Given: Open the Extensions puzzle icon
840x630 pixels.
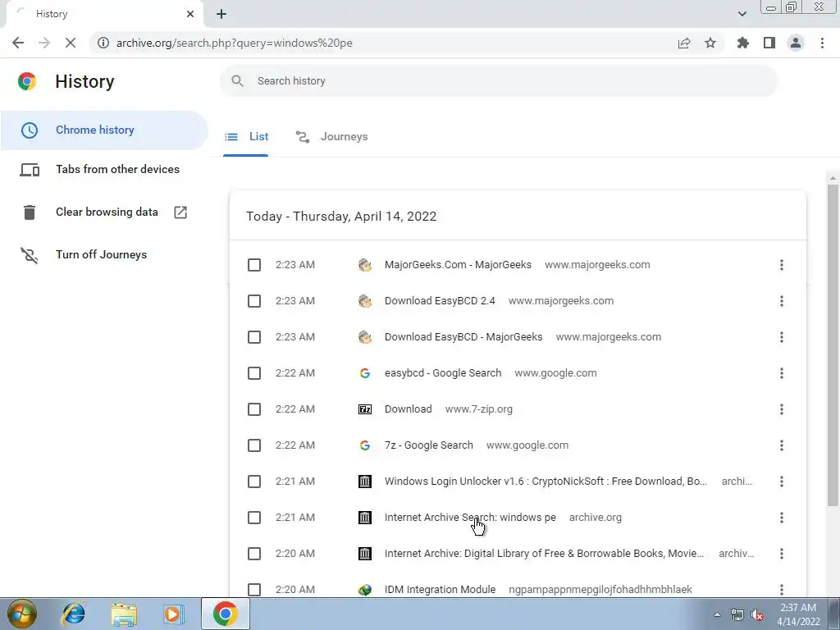Looking at the screenshot, I should coord(743,43).
